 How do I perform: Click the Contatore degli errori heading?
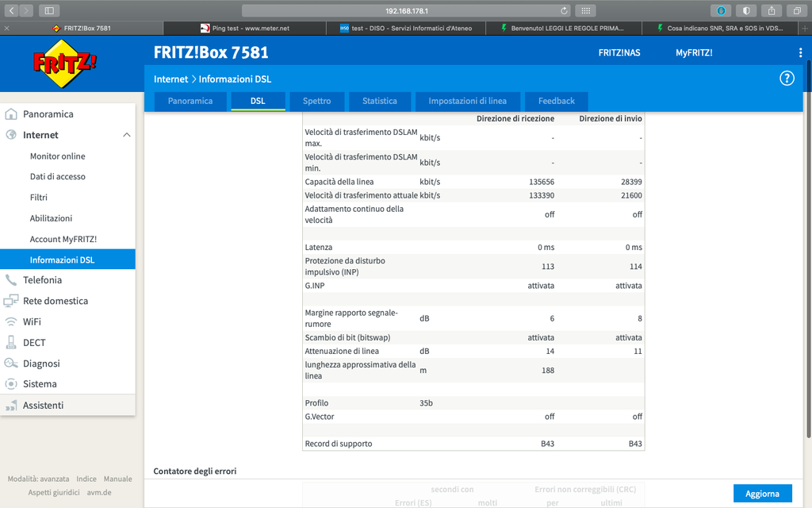195,471
